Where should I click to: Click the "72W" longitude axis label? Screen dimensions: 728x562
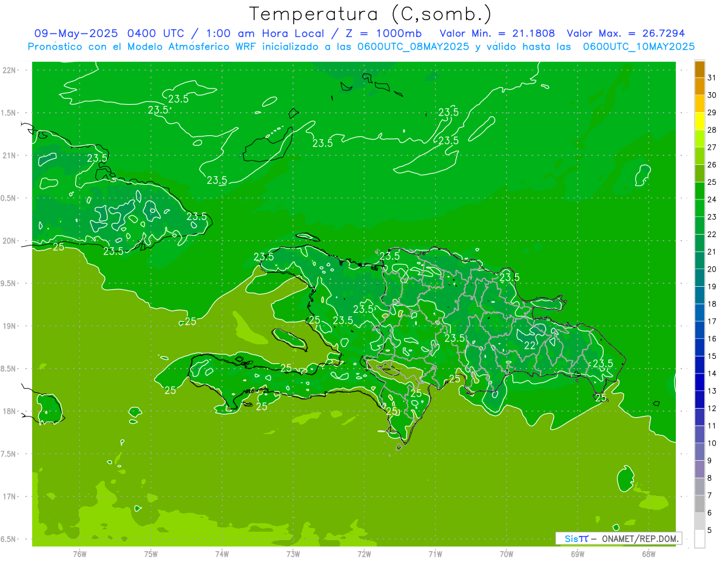364,554
